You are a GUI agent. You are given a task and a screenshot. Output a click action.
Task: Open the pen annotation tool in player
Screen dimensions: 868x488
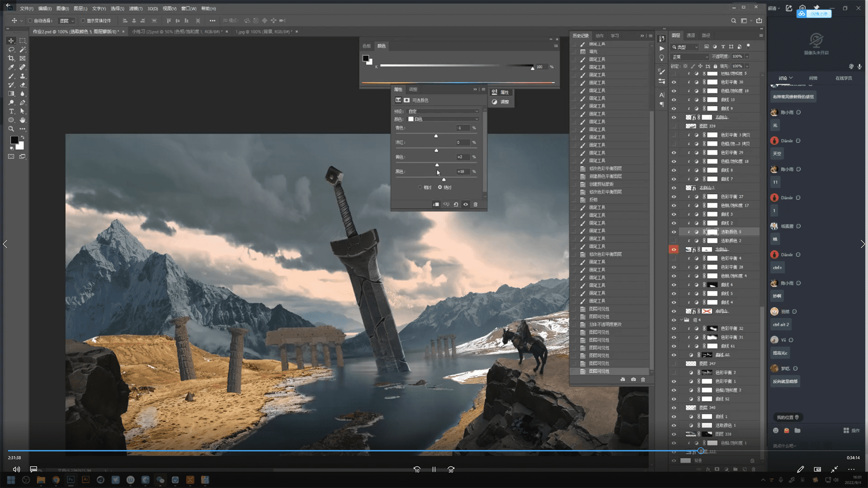tap(800, 469)
